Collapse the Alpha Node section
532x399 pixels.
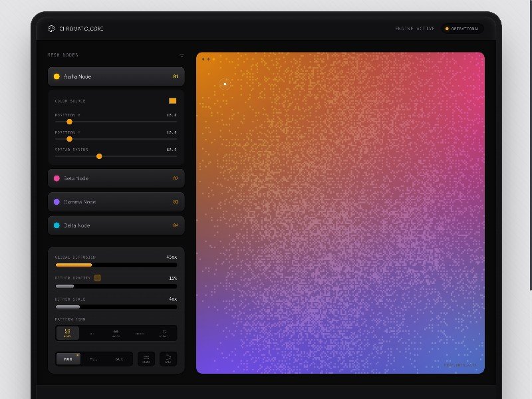pyautogui.click(x=116, y=76)
